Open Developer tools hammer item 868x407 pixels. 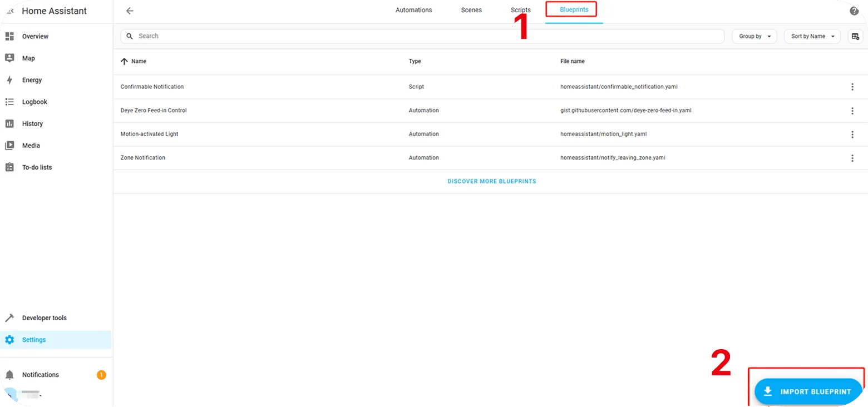(x=44, y=318)
